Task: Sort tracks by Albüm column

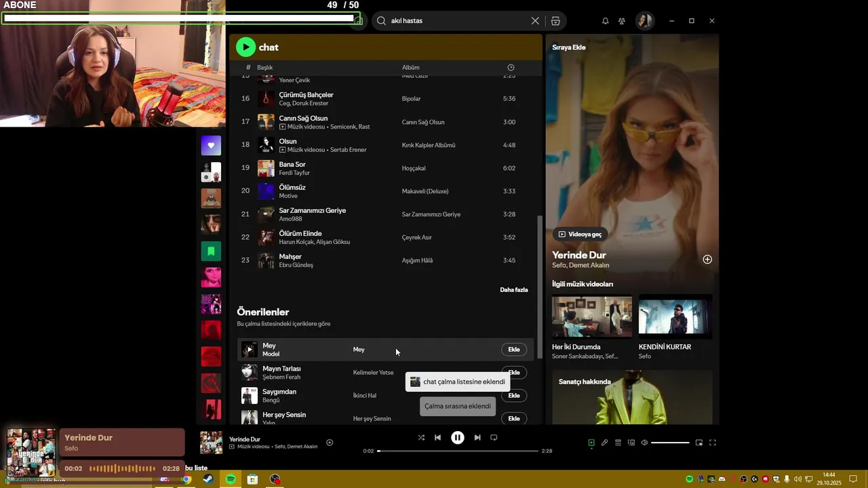Action: 411,67
